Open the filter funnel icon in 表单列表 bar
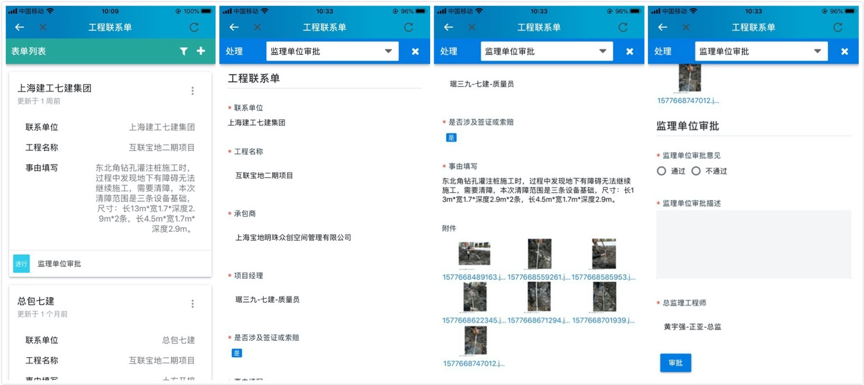 click(184, 51)
